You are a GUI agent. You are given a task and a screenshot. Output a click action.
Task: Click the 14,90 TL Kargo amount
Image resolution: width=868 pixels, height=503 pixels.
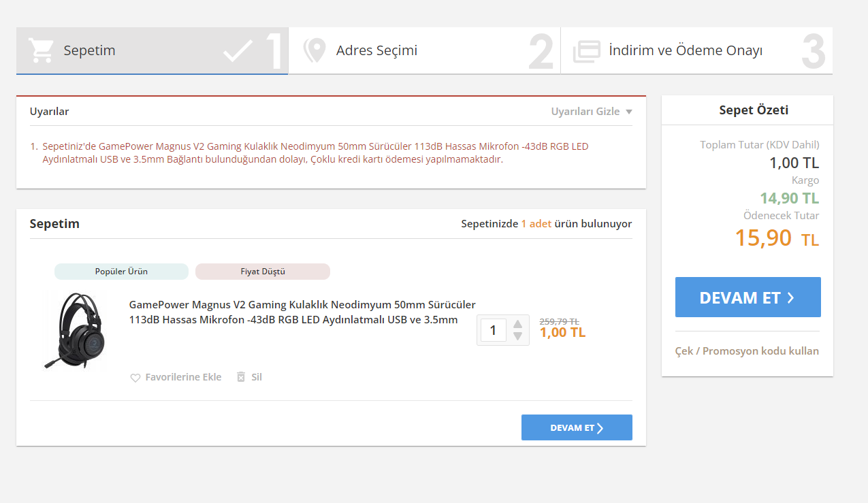click(x=789, y=198)
